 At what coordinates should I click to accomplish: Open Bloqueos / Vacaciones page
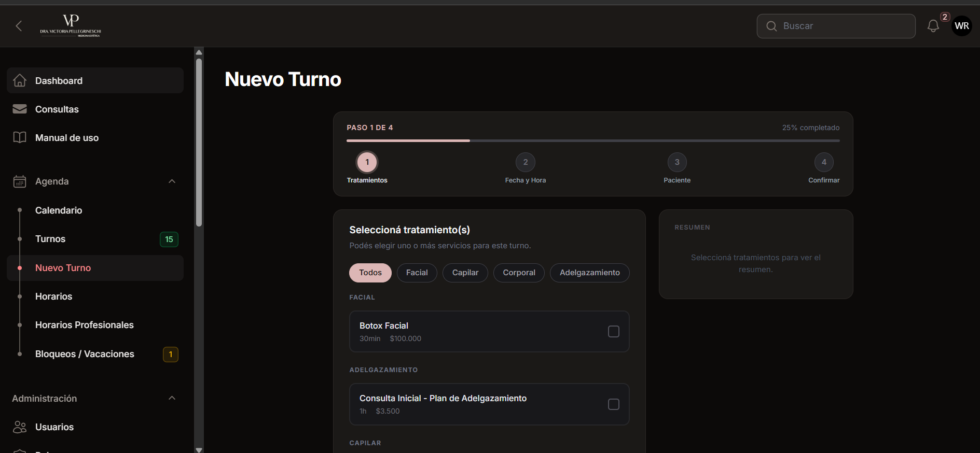point(85,354)
